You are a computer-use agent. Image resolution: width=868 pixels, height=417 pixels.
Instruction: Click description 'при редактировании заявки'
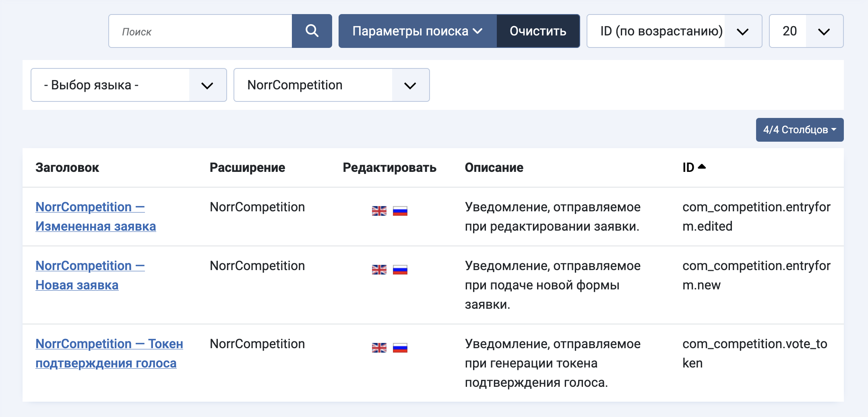click(x=552, y=227)
